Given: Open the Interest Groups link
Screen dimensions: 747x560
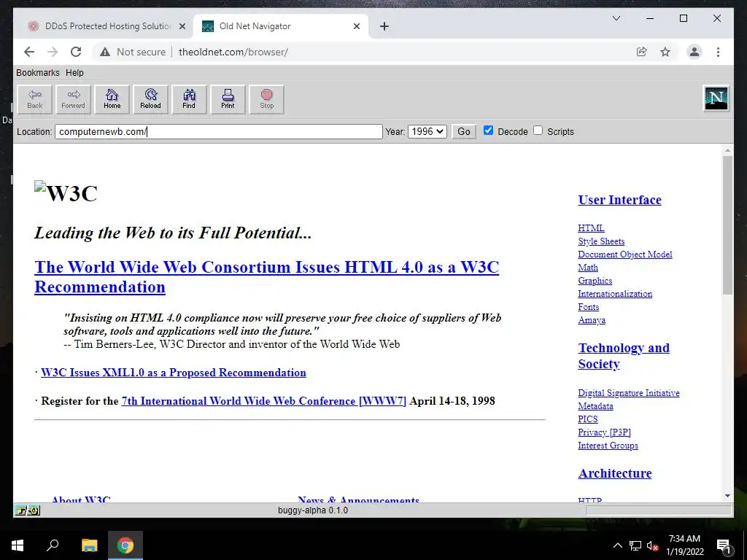Looking at the screenshot, I should point(608,446).
